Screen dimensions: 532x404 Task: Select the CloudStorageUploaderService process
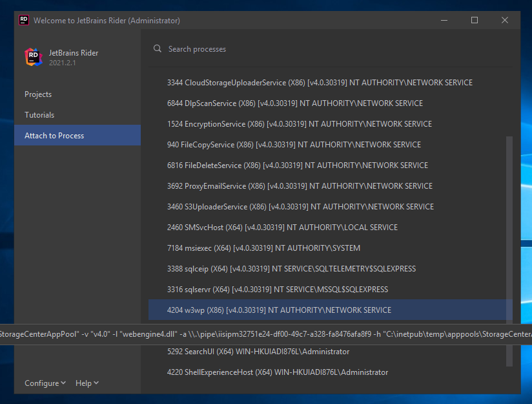(x=320, y=83)
